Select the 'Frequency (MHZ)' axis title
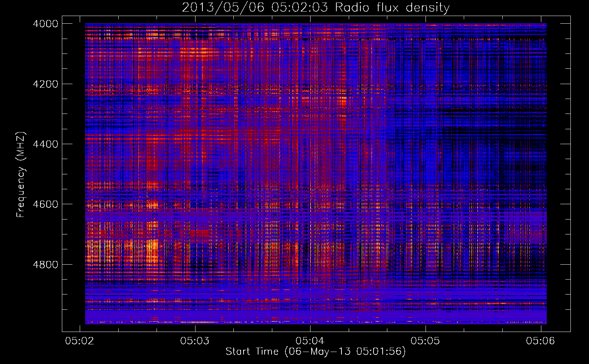589x364 pixels. pyautogui.click(x=21, y=174)
